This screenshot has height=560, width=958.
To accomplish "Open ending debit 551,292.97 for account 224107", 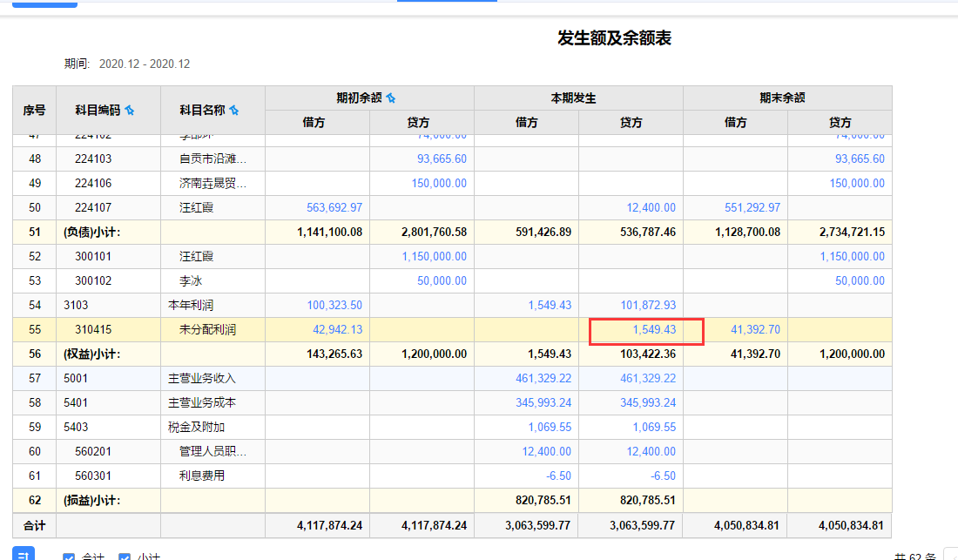I will tap(752, 207).
